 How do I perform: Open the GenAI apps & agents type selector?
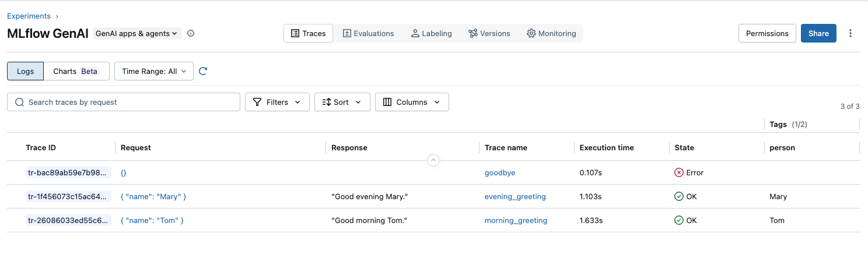point(136,33)
